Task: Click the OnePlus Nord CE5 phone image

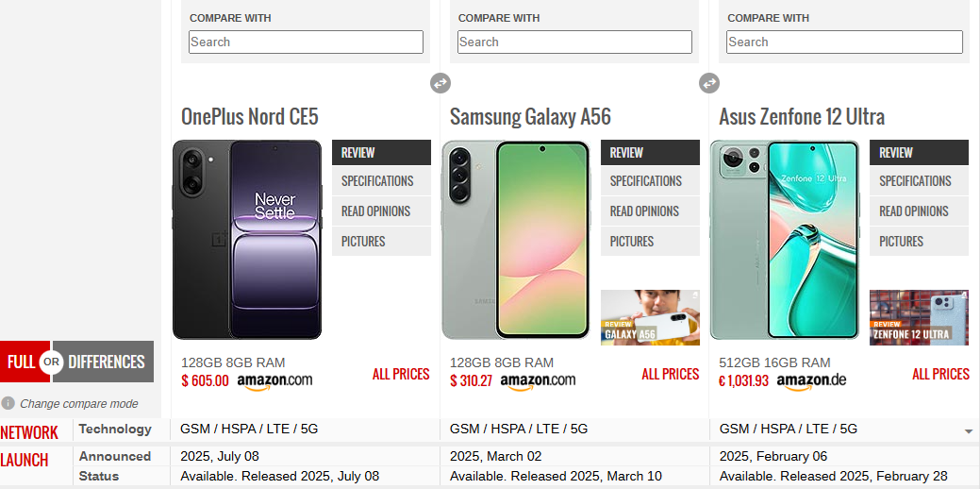Action: [247, 240]
